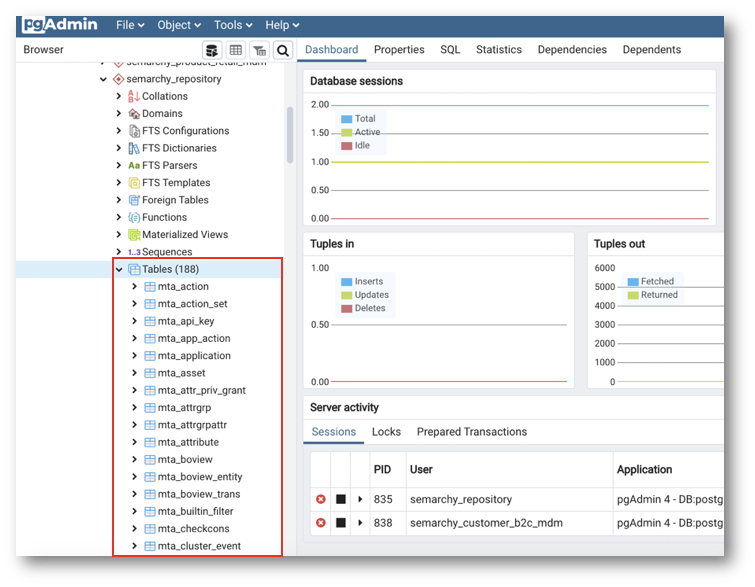Switch to the Dependencies tab

[572, 50]
